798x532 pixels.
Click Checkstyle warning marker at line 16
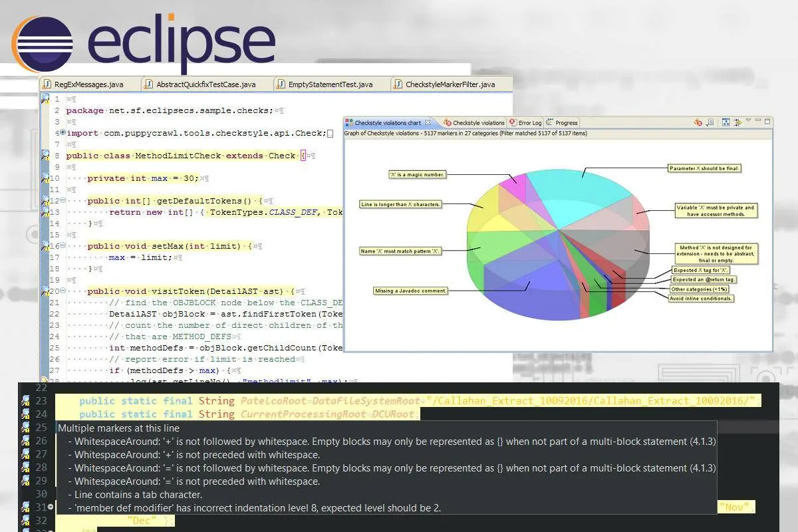45,246
